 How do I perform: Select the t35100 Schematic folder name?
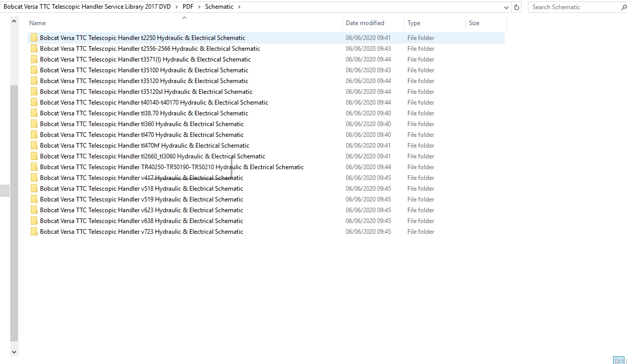[144, 70]
